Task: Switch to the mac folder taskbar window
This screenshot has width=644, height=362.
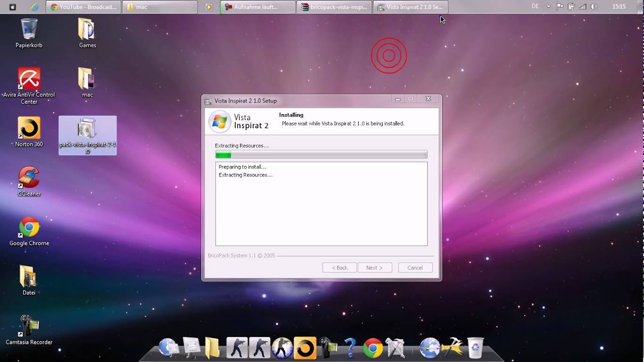Action: pos(160,7)
